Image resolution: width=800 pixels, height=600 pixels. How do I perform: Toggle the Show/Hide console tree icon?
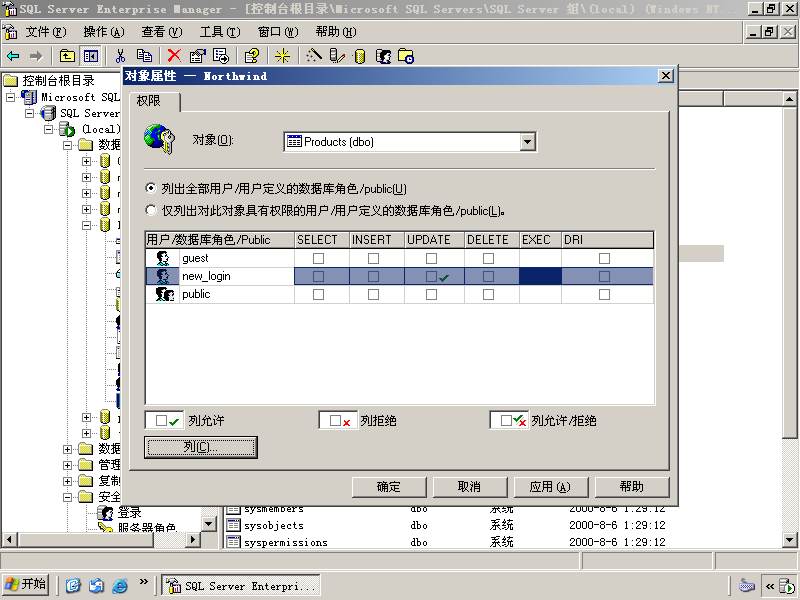91,56
